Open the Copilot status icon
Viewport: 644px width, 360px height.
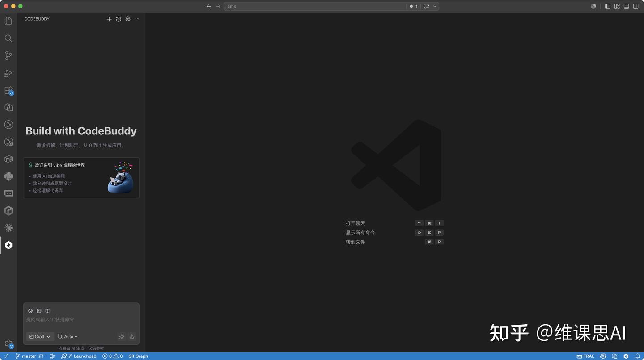[603, 356]
